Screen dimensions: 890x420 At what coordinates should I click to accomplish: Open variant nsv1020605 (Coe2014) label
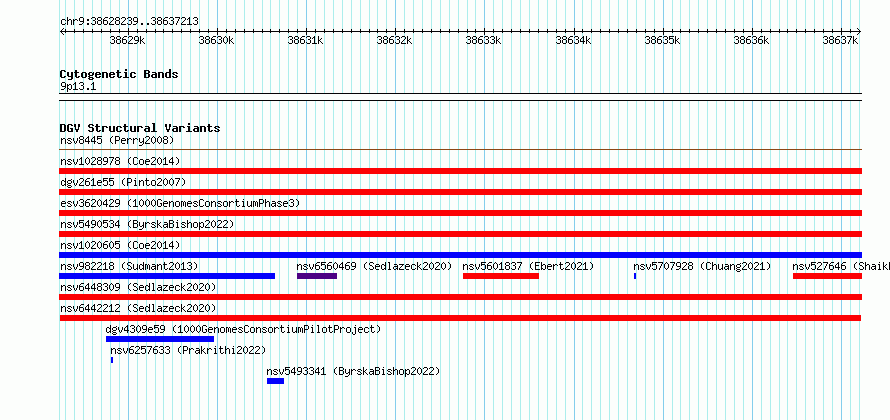pos(120,245)
